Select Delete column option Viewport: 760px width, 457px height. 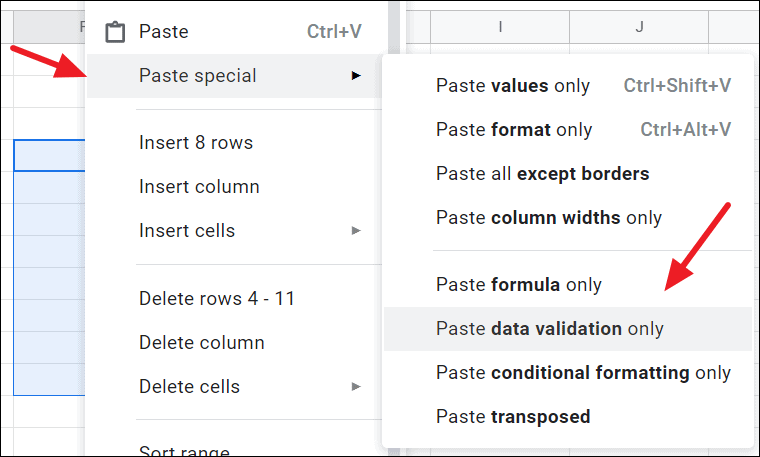[x=202, y=343]
